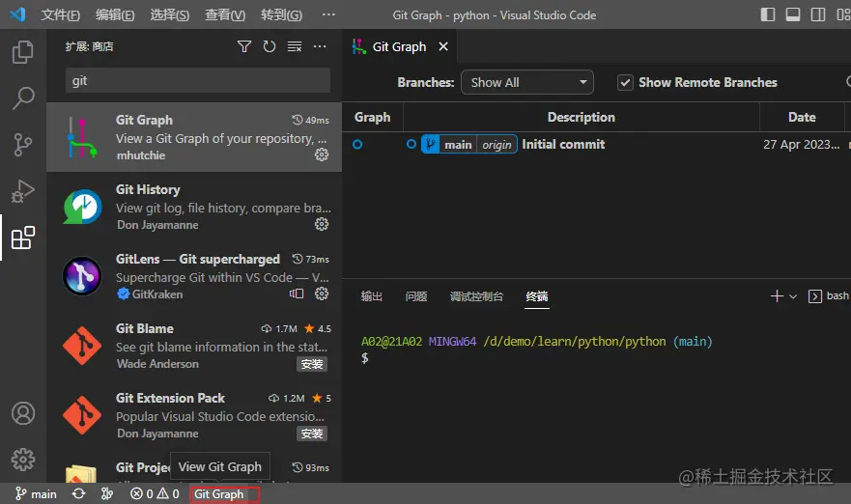This screenshot has width=851, height=504.
Task: Click the GitKraken verified publisher name
Action: [x=157, y=294]
